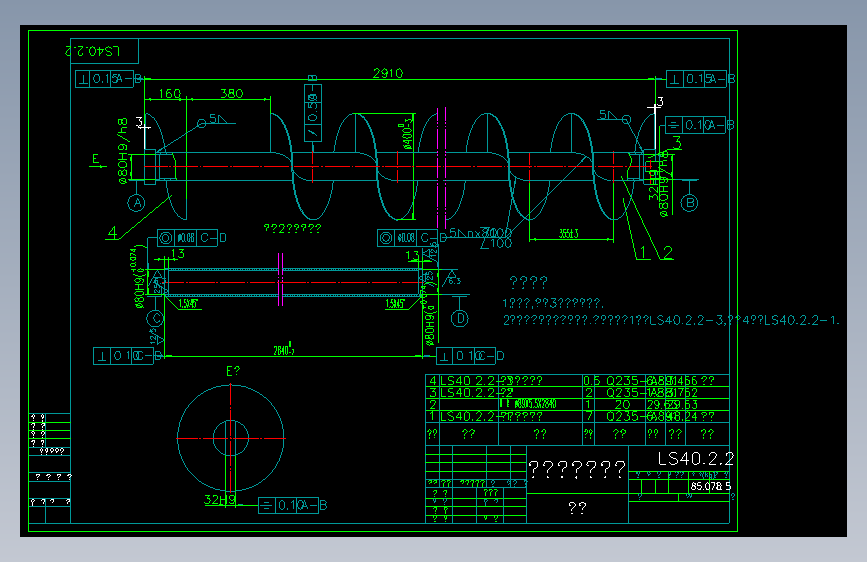The width and height of the screenshot is (867, 562).
Task: Click parts list row 3 LS40.2.2-2
Action: click(x=577, y=393)
